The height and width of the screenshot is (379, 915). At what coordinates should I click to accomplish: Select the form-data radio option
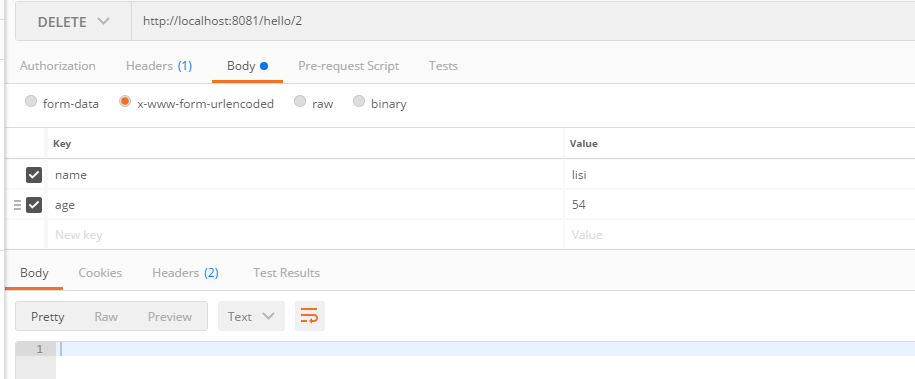pyautogui.click(x=31, y=102)
